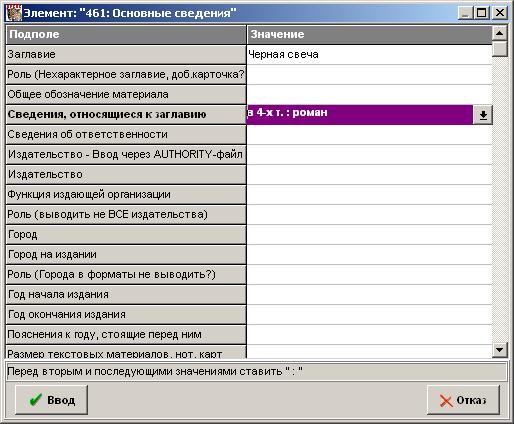Select the Издательство value cell
Viewport: 514px width, 424px height.
coord(369,174)
